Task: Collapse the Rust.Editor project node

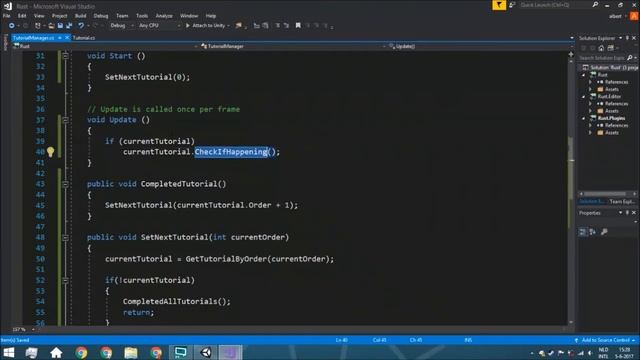Action: pos(583,97)
